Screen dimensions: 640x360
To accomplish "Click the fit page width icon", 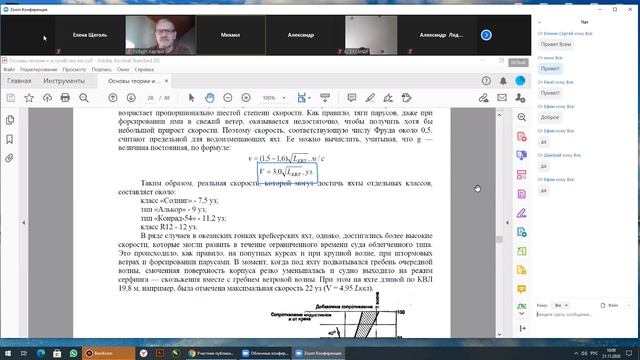I will click(x=302, y=98).
